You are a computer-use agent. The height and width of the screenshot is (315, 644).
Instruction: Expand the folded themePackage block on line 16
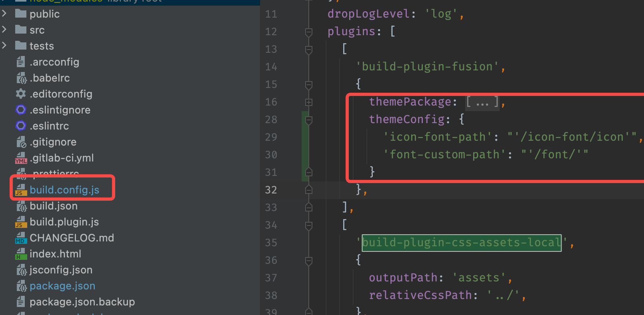tap(309, 102)
